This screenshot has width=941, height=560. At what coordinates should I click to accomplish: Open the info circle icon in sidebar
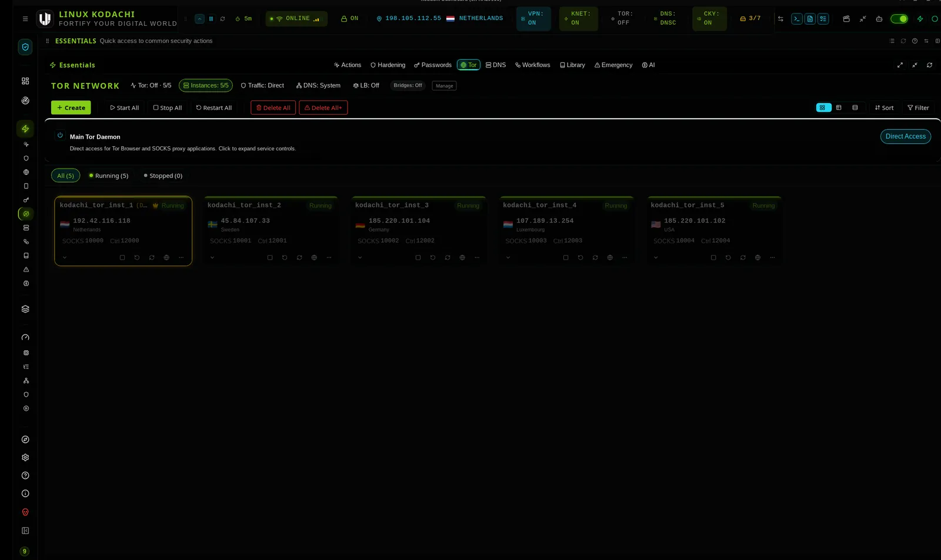(25, 494)
